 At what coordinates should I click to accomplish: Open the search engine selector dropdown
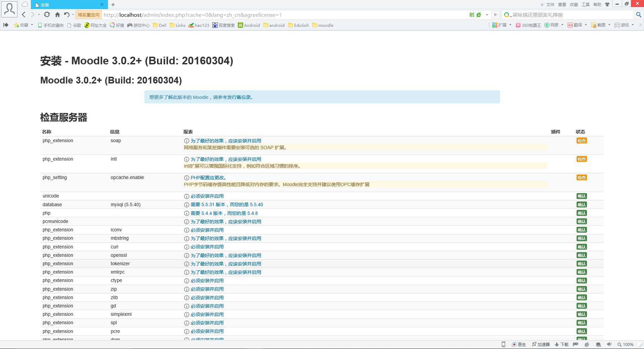[507, 15]
